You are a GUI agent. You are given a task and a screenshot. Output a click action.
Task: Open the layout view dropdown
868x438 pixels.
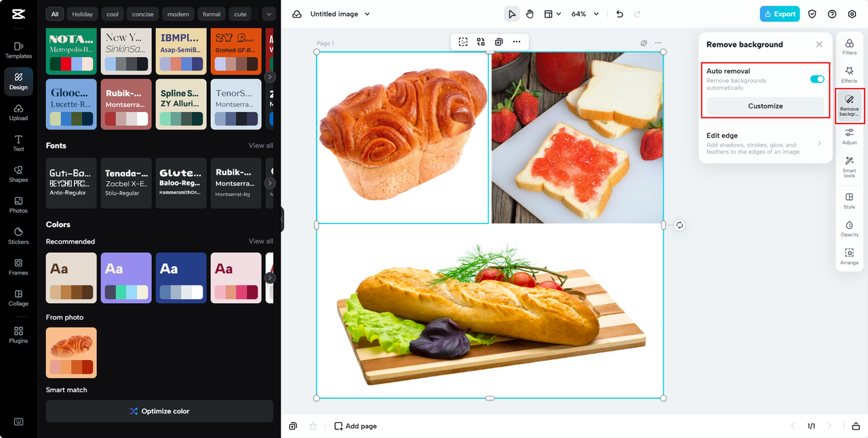(x=553, y=14)
